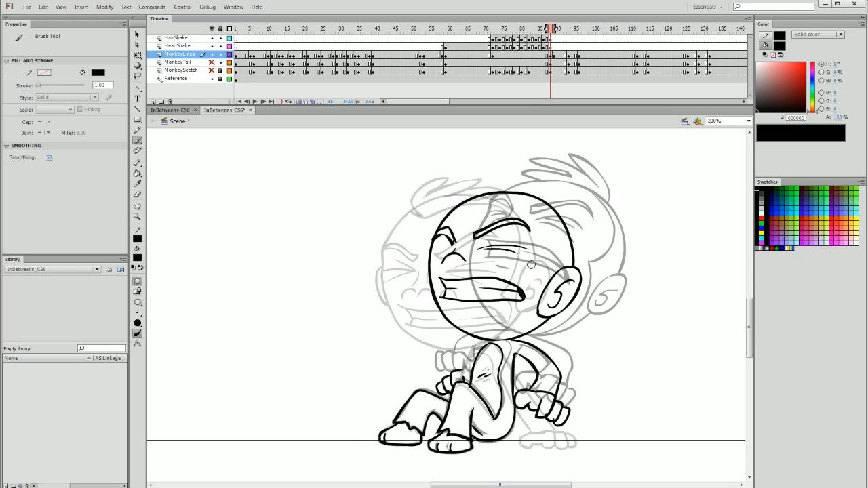
Task: Unlock the MonkeySketch layer
Action: click(220, 70)
